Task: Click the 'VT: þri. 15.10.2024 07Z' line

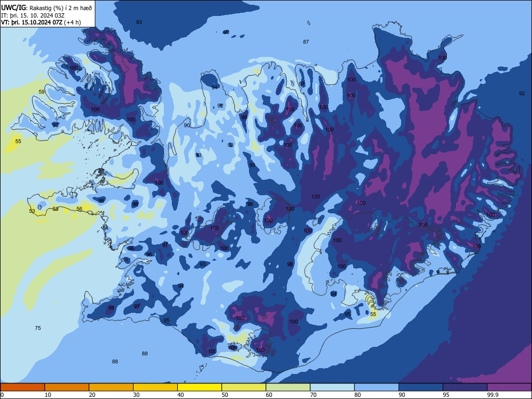Action: [31, 22]
